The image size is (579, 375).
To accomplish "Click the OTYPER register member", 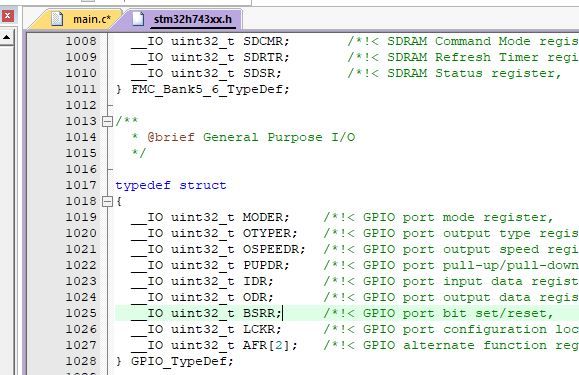I will point(267,233).
